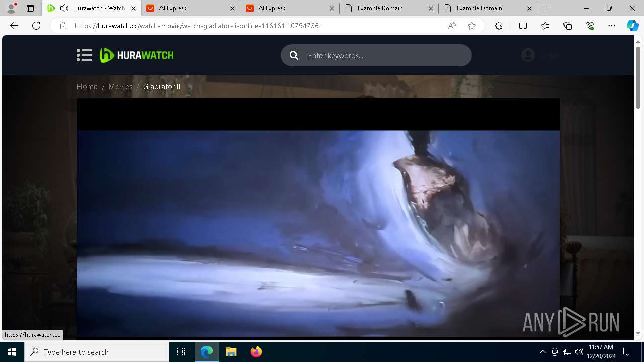Click the Gladiator II breadcrumb text
The image size is (644, 362).
click(162, 87)
